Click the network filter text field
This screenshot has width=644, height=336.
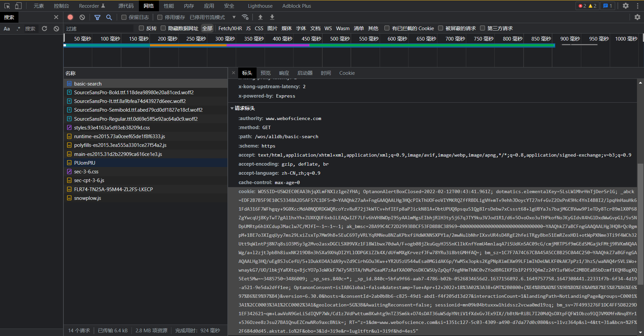99,29
